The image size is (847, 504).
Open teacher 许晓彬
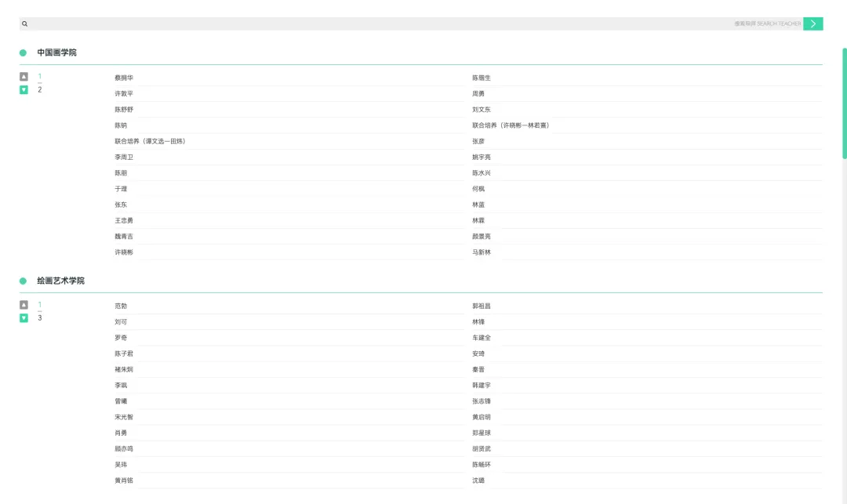pyautogui.click(x=124, y=252)
